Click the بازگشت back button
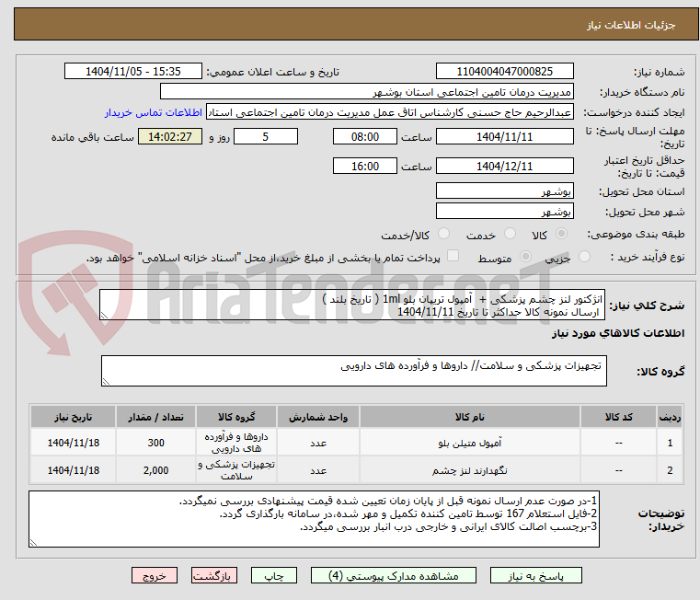This screenshot has height=600, width=700. 213,575
